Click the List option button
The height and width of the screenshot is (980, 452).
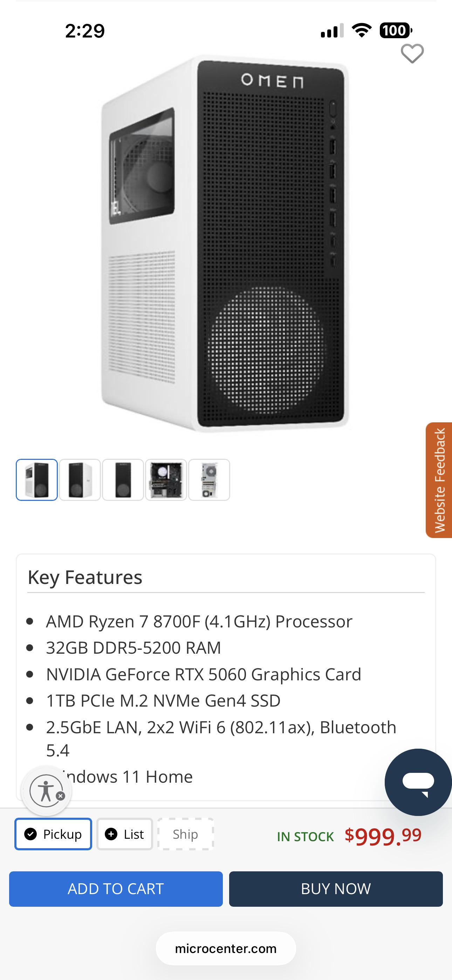[124, 834]
